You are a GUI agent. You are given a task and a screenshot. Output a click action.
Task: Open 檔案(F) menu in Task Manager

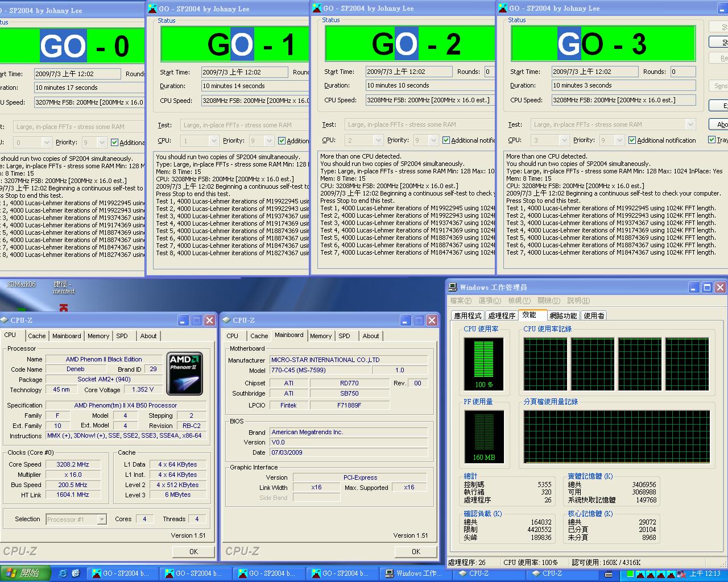(x=461, y=301)
